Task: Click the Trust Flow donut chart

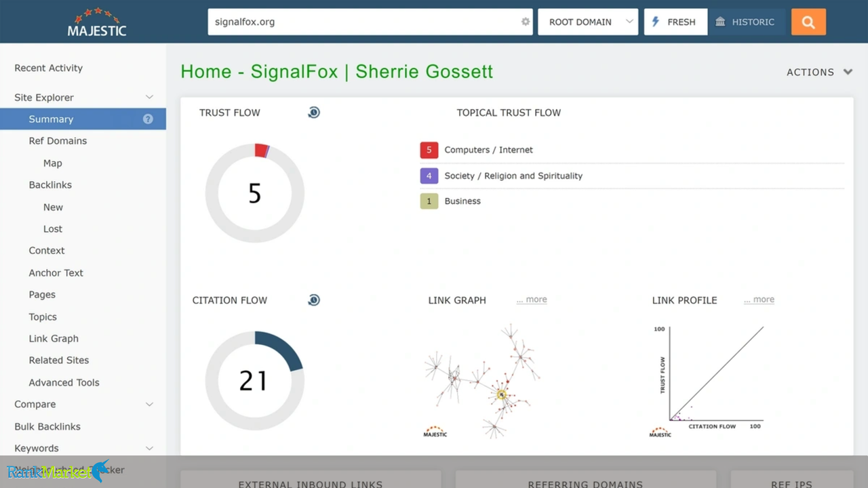Action: coord(255,193)
